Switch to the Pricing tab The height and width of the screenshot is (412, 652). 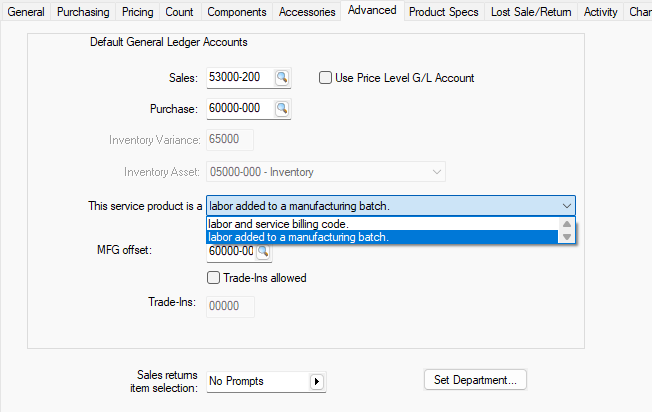click(138, 12)
